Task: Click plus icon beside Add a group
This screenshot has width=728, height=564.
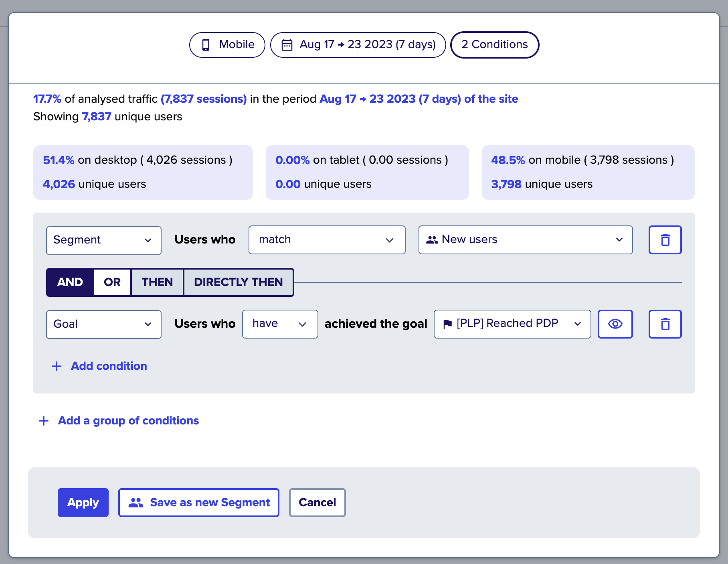Action: [44, 421]
